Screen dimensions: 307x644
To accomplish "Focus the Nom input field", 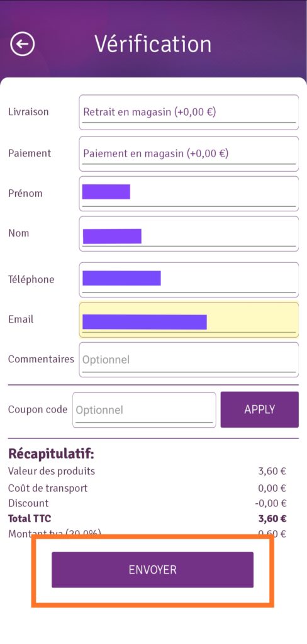I will [x=189, y=234].
